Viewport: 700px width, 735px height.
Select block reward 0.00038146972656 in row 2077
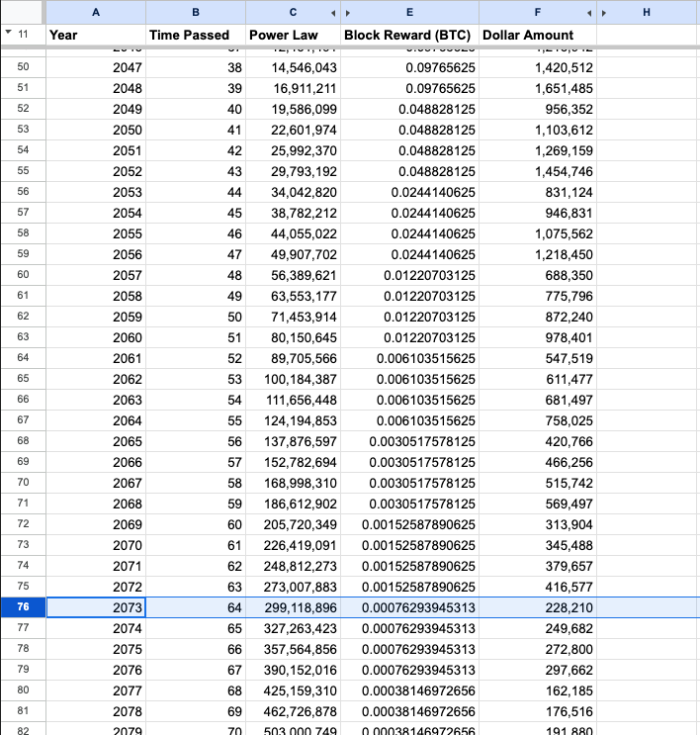[409, 690]
